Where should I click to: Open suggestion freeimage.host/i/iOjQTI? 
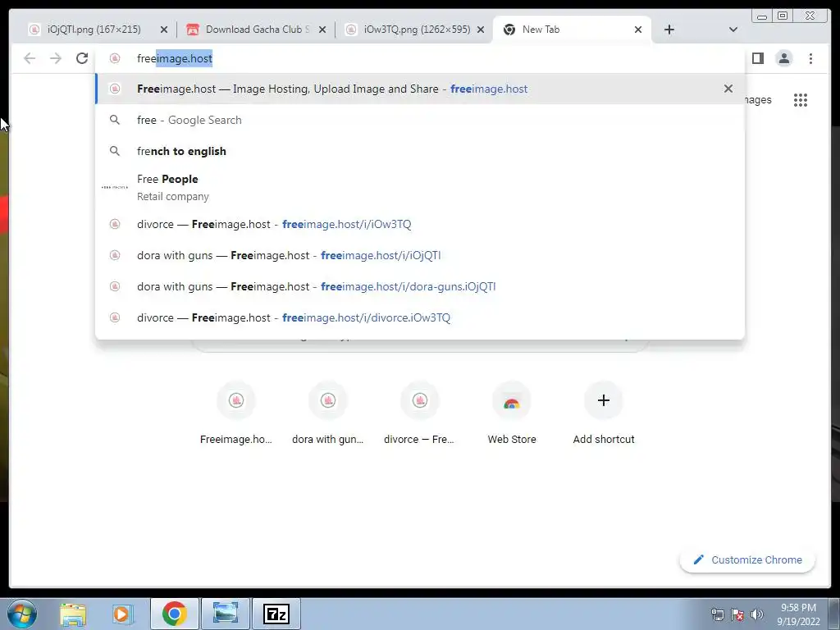420,255
